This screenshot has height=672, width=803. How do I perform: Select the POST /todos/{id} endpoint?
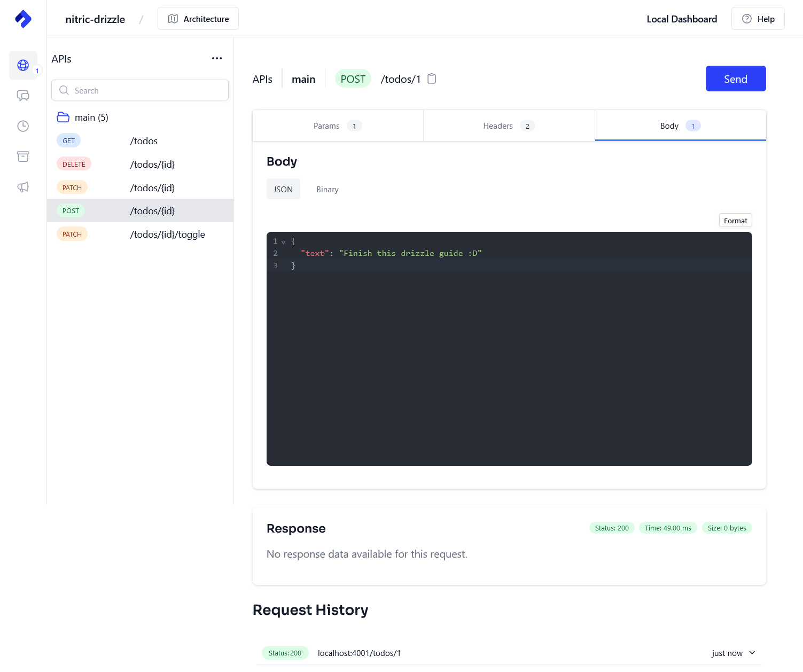(140, 210)
